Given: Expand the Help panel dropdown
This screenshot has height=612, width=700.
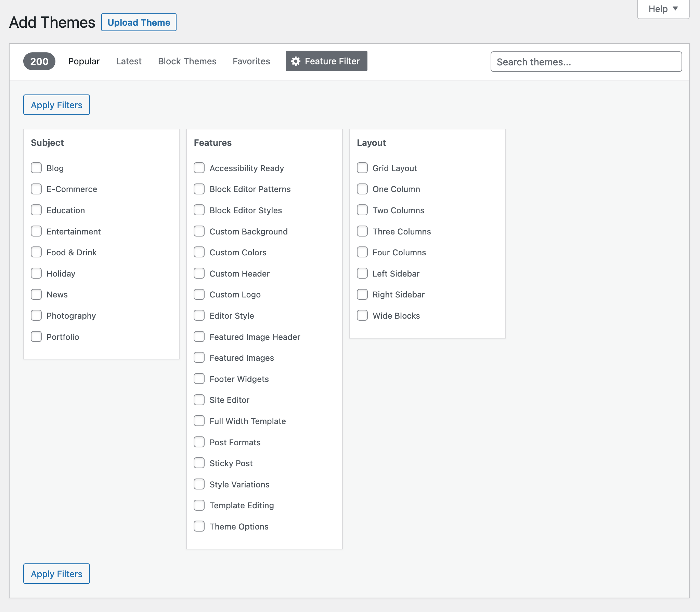Looking at the screenshot, I should coord(662,9).
